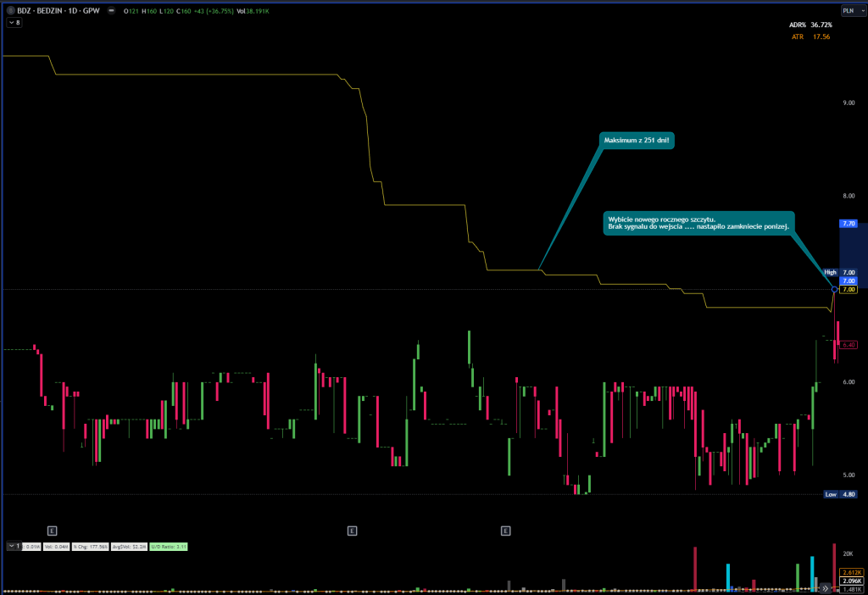Click the red 6.40 last price label
868x595 pixels.
tap(848, 344)
